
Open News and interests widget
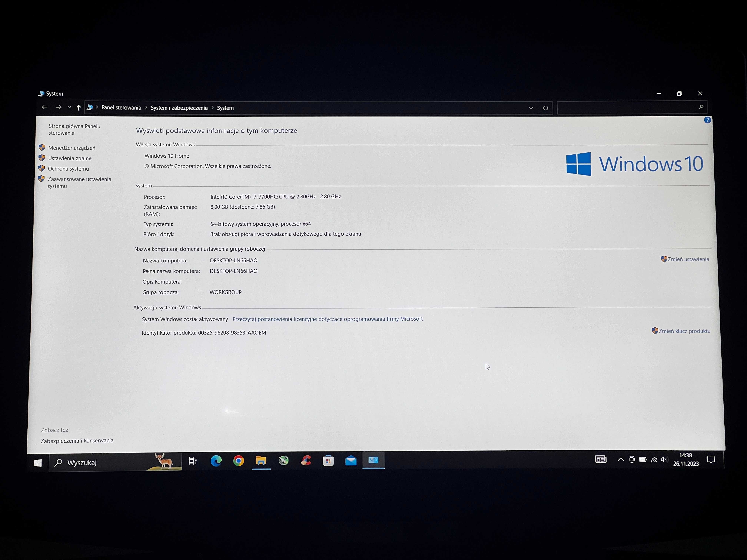pos(600,459)
